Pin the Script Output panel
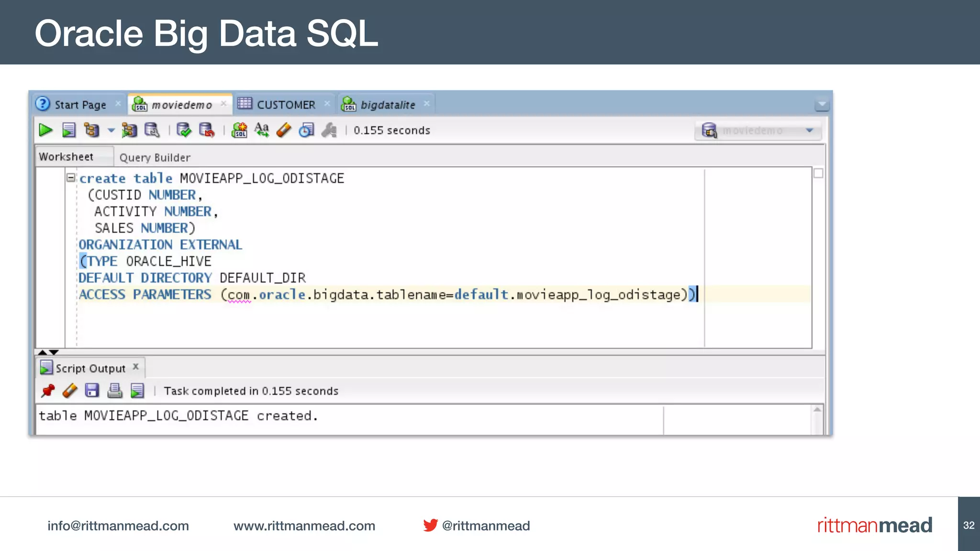980x551 pixels. click(47, 391)
